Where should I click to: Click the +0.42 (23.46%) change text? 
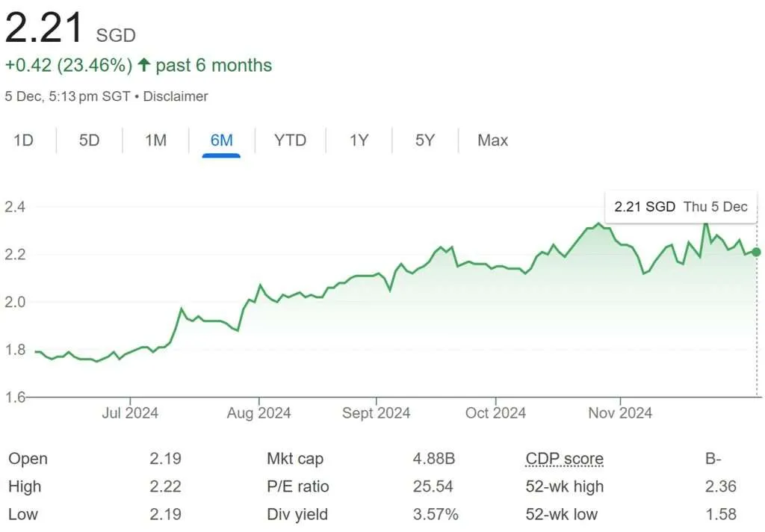[x=67, y=66]
